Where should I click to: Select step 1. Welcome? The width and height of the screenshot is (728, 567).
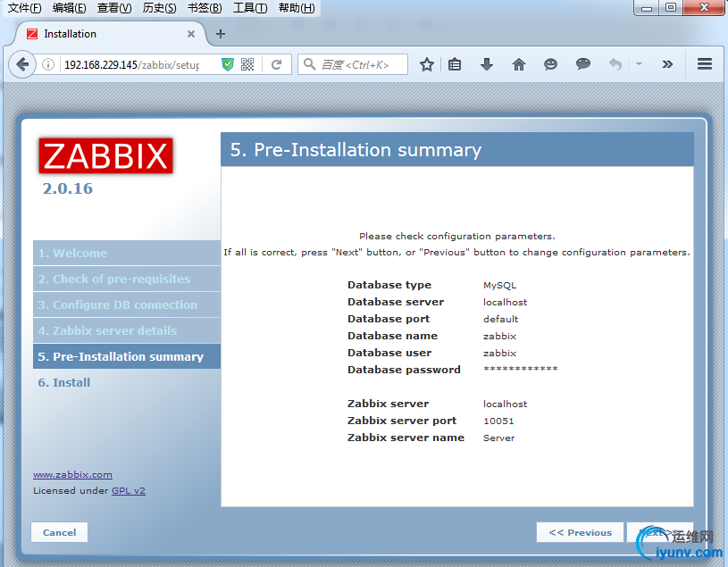coord(127,253)
